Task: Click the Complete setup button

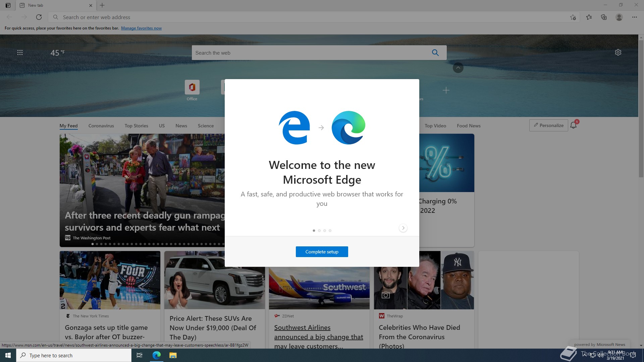Action: tap(322, 252)
